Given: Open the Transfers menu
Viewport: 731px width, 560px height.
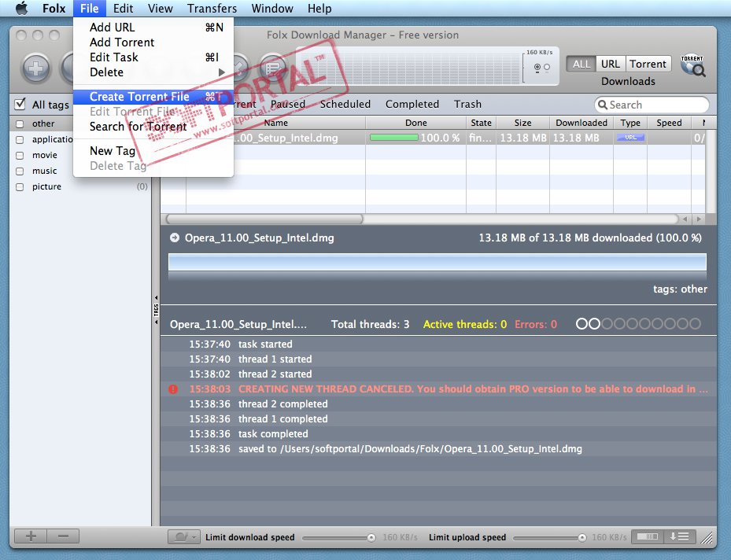Looking at the screenshot, I should coord(212,9).
